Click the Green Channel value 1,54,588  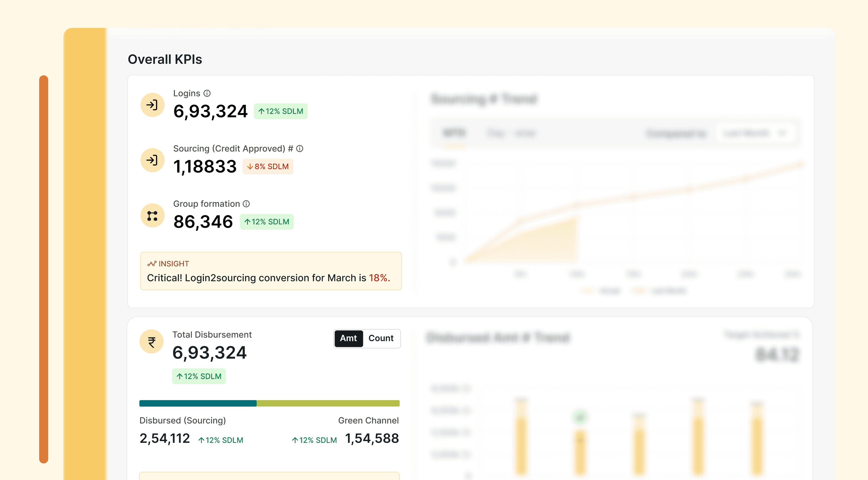tap(372, 438)
